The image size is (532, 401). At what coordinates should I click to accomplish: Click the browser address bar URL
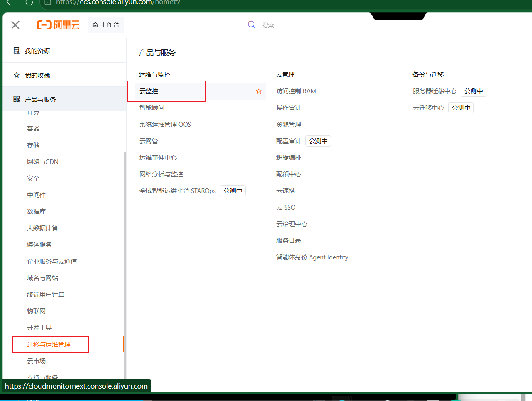click(118, 2)
